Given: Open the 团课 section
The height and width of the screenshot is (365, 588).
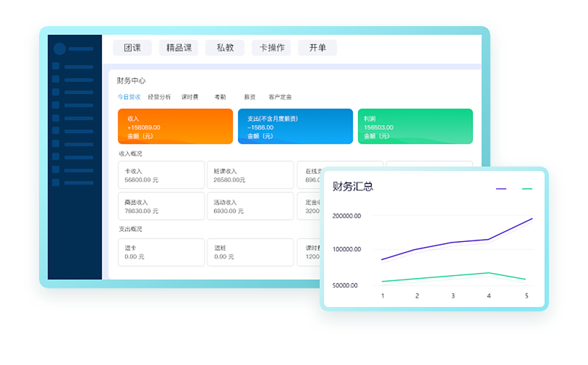Looking at the screenshot, I should (x=132, y=48).
